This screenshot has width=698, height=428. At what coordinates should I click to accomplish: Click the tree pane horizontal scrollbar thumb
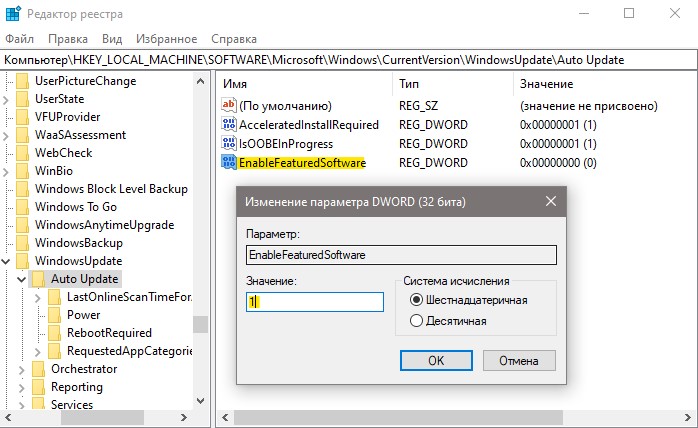[x=102, y=417]
